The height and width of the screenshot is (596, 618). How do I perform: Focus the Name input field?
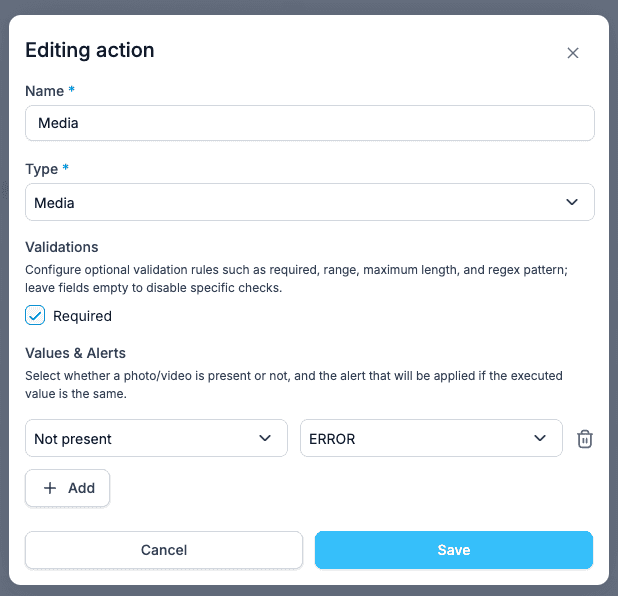click(x=310, y=123)
